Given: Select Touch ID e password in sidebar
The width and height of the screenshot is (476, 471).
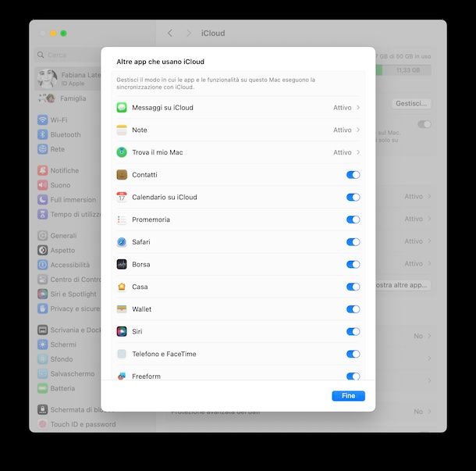Looking at the screenshot, I should tap(76, 424).
